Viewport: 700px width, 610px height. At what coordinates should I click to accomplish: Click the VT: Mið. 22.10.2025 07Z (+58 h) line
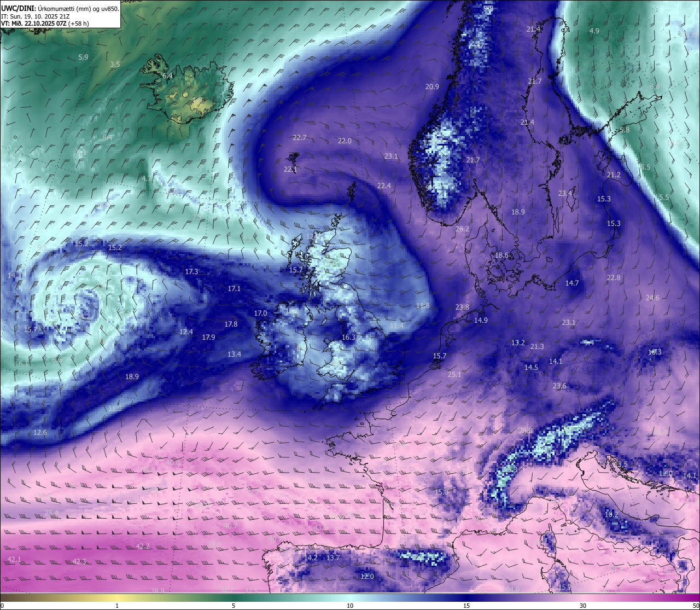tap(45, 24)
